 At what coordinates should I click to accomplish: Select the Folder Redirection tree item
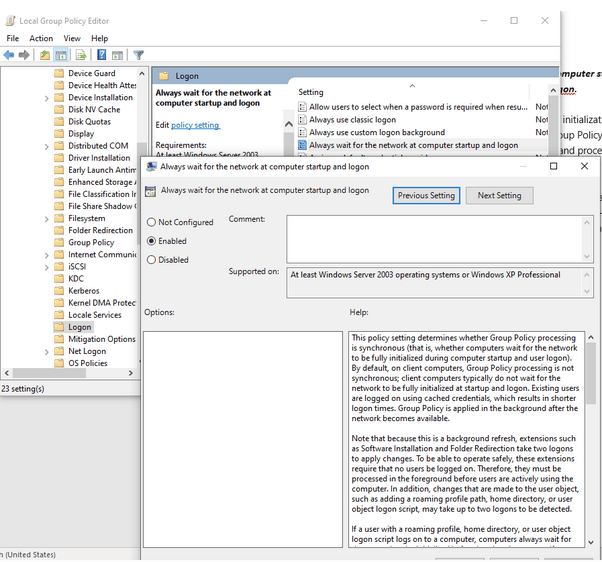101,230
